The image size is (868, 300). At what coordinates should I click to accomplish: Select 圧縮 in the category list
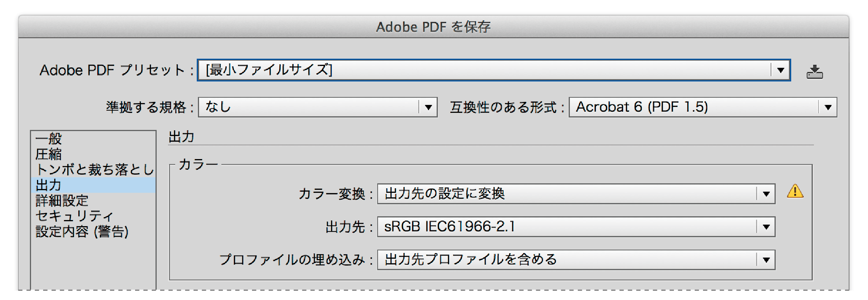coord(93,154)
